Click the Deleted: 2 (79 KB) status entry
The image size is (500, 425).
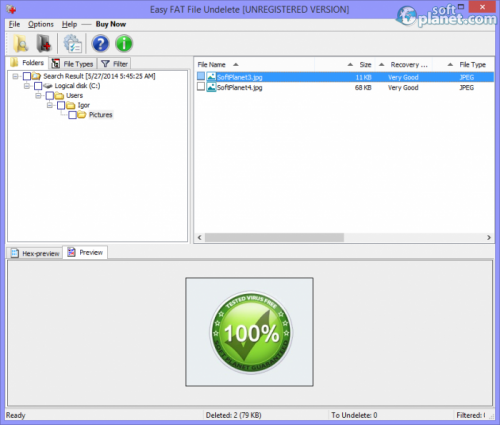233,415
